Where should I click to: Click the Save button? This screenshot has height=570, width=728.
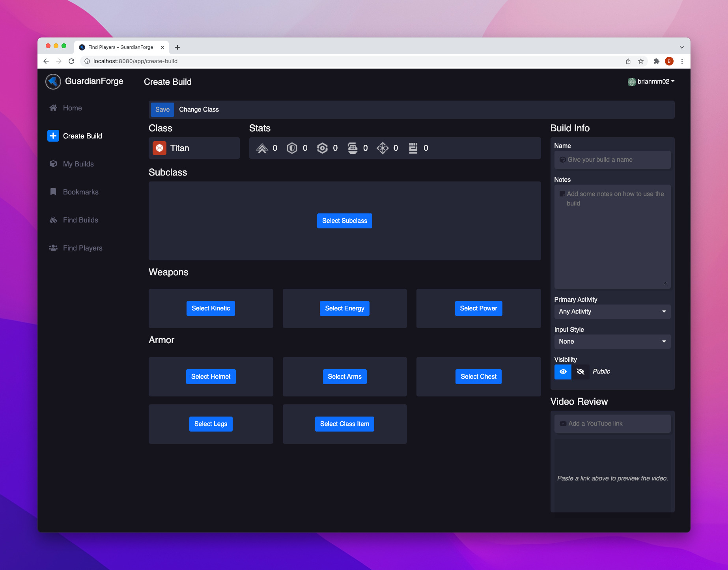coord(162,110)
